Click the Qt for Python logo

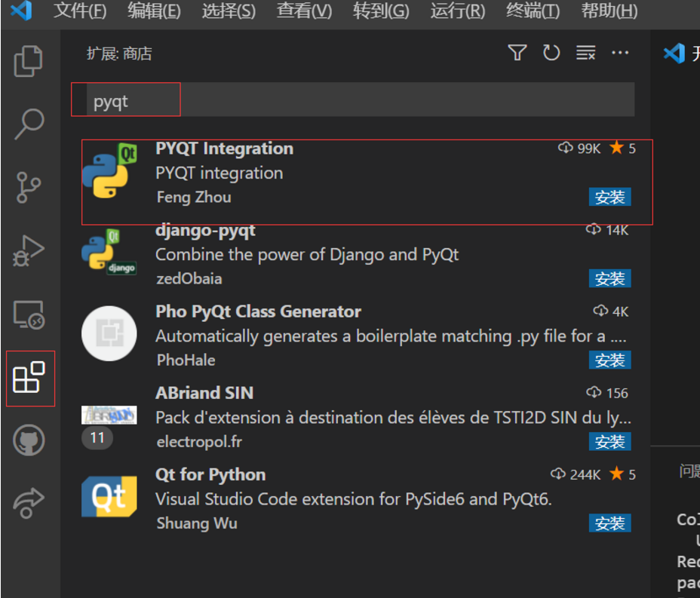(x=109, y=497)
